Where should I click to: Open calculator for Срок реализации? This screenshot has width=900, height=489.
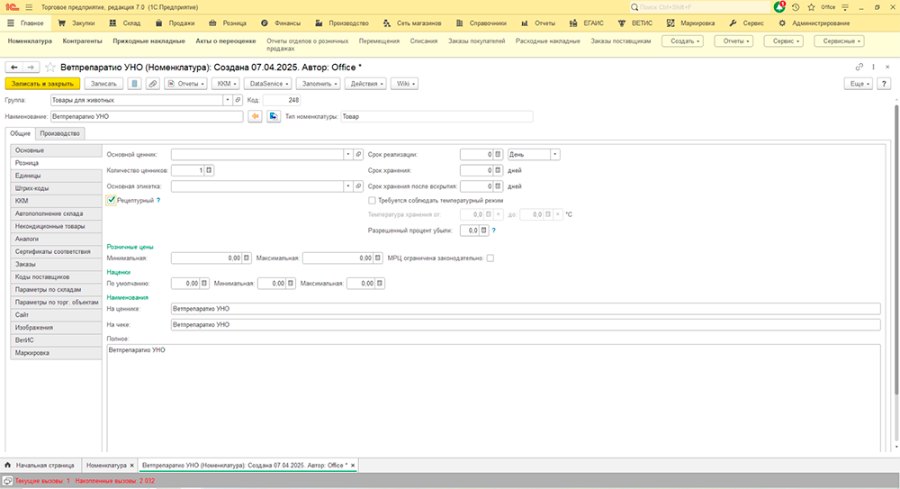pyautogui.click(x=498, y=154)
